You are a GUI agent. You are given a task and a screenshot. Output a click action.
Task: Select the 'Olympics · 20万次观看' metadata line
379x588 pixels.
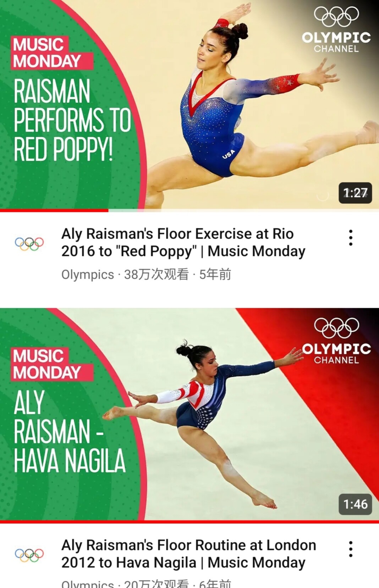pos(146,583)
